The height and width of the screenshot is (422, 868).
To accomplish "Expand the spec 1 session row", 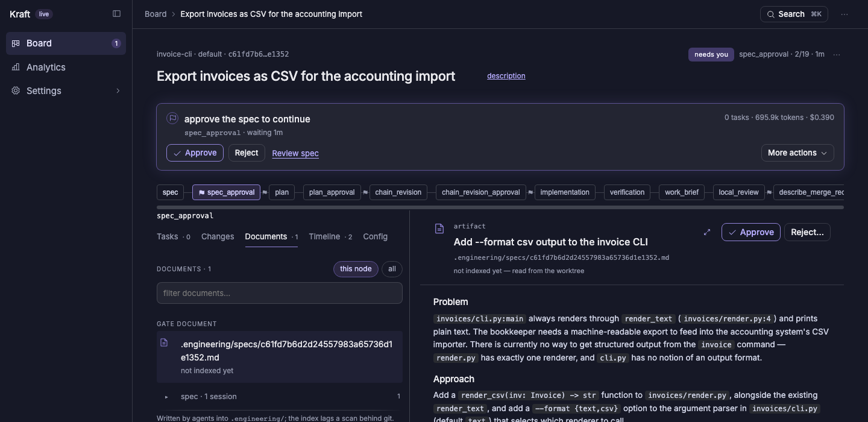I will point(280,397).
